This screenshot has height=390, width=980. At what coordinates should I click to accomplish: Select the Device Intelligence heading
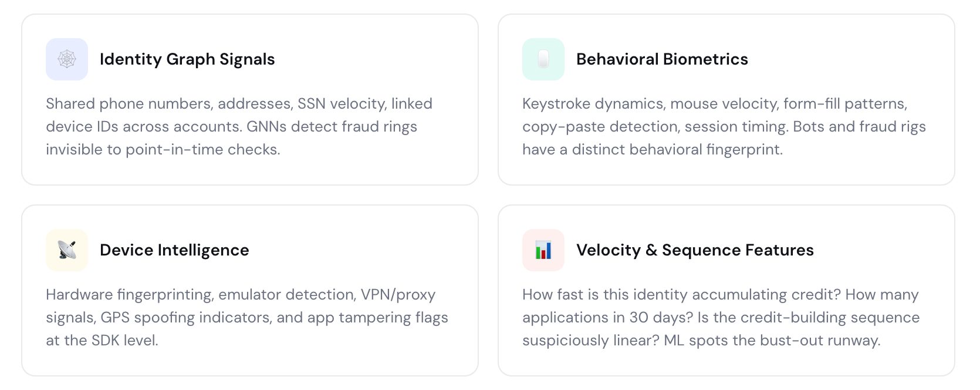pyautogui.click(x=174, y=250)
